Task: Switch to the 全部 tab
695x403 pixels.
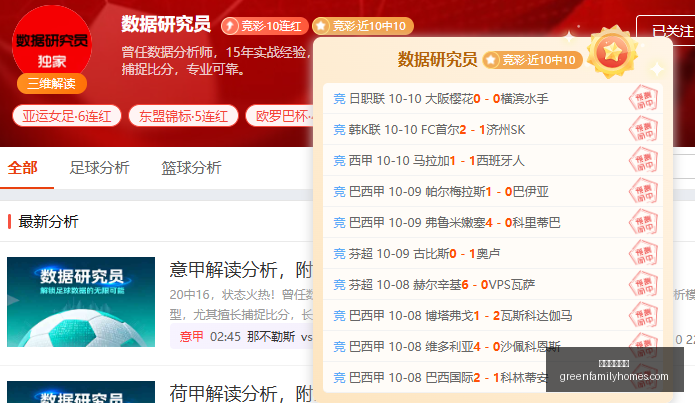Action: coord(23,168)
